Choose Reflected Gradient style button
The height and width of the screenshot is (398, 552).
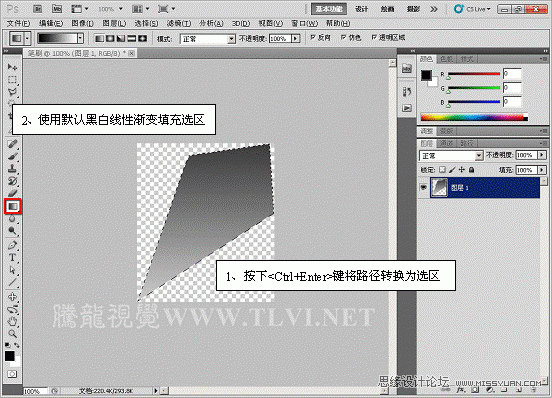click(x=131, y=38)
